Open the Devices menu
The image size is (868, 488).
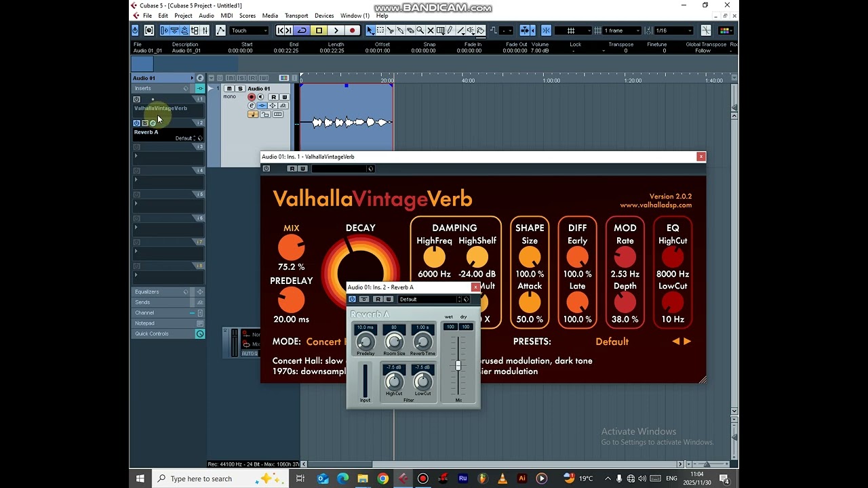[324, 16]
